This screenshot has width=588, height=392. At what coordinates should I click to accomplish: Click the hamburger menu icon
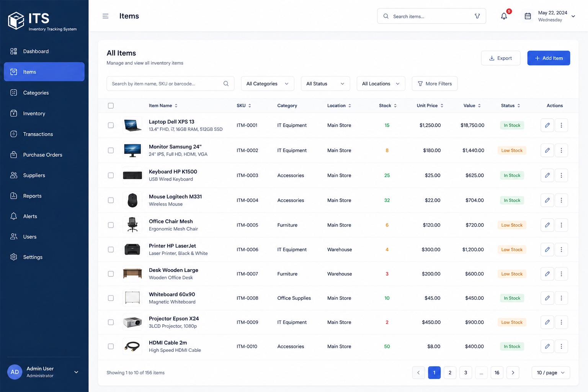[105, 16]
